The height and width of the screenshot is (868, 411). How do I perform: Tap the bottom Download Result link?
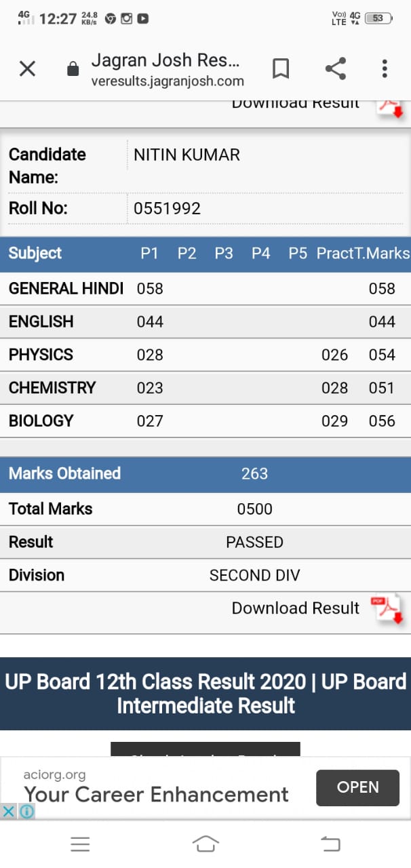pos(296,608)
